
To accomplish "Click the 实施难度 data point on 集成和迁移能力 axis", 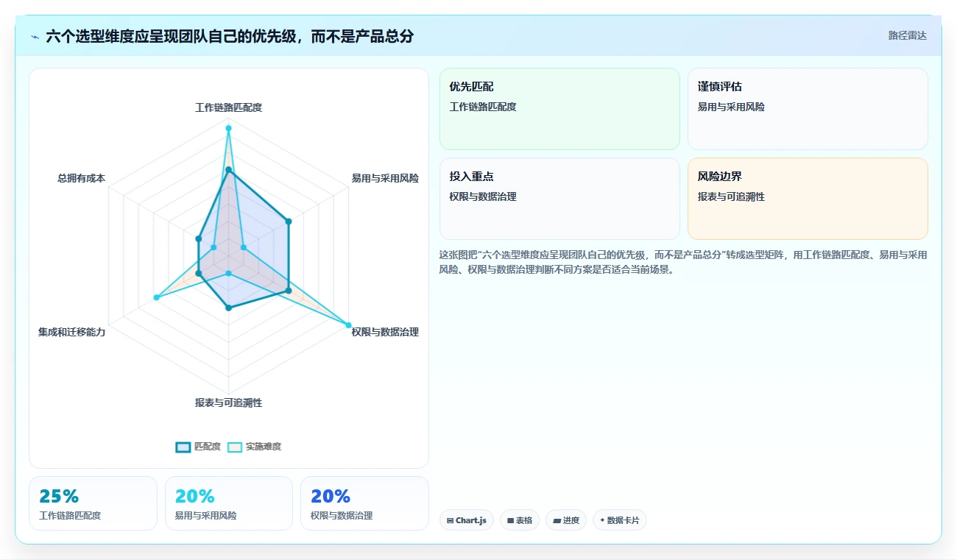I will [x=156, y=297].
